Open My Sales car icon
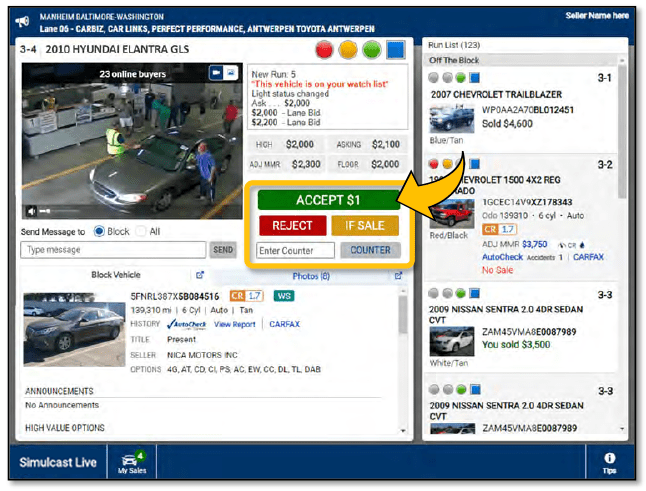 (x=132, y=460)
